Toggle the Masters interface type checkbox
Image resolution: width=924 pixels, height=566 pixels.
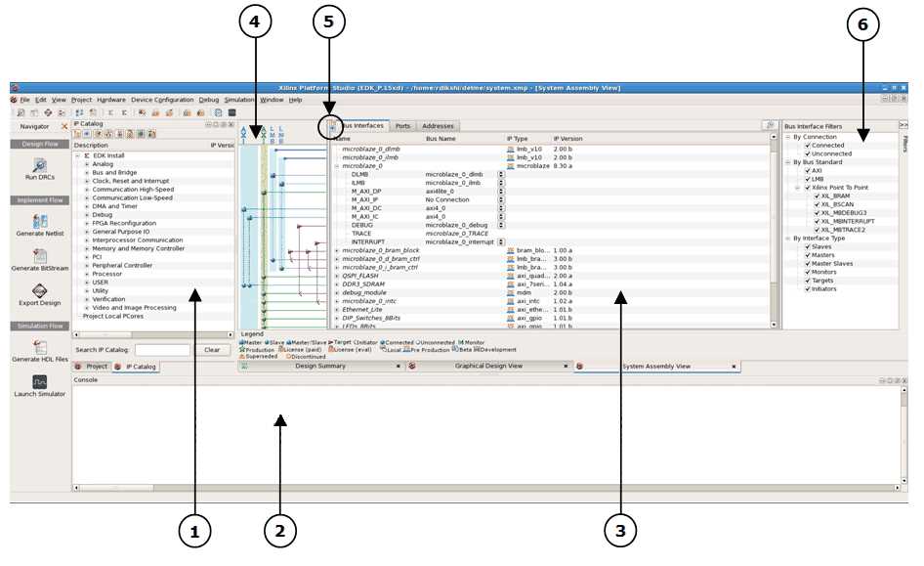[808, 255]
